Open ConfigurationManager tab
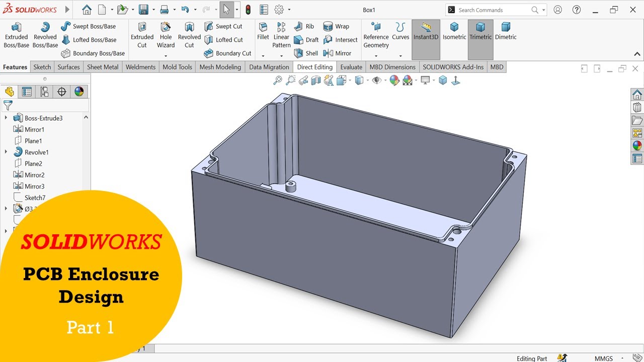This screenshot has width=644, height=362. [x=44, y=92]
